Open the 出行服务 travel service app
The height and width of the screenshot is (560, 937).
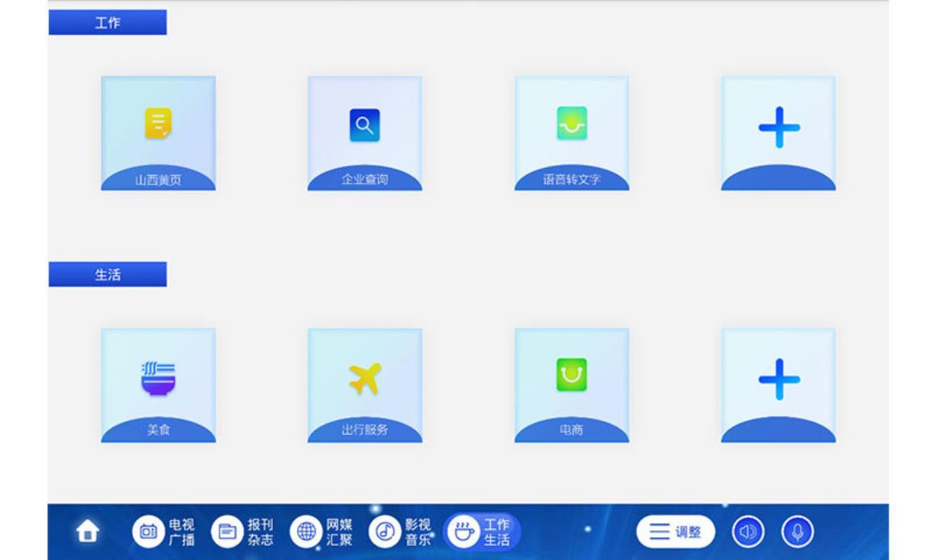point(363,384)
